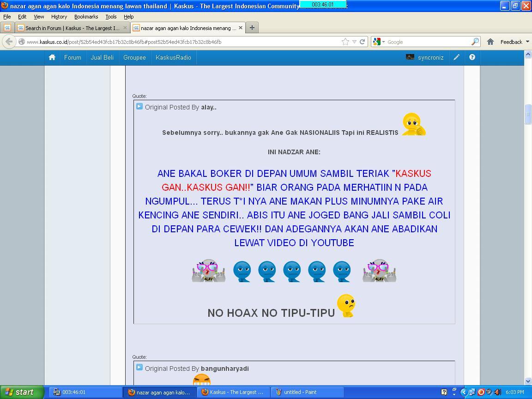
Task: Switch to 'Search in Forum | Kaskus' tab
Action: point(72,28)
